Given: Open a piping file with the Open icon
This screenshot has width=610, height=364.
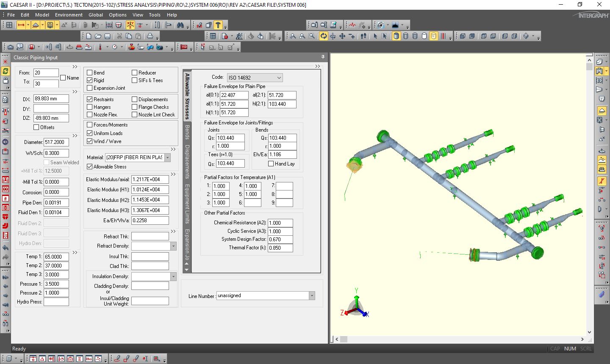Looking at the screenshot, I should pyautogui.click(x=99, y=37).
